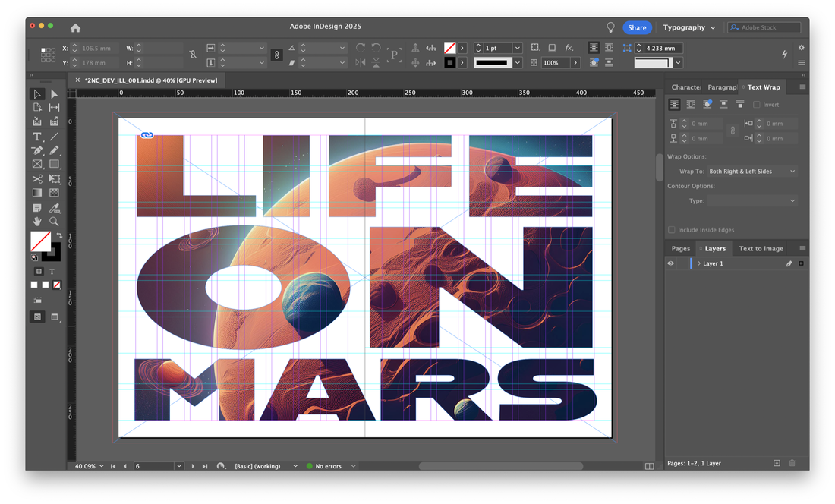Viewport: 835px width, 504px height.
Task: Swap fill and stroke arrows
Action: point(60,235)
